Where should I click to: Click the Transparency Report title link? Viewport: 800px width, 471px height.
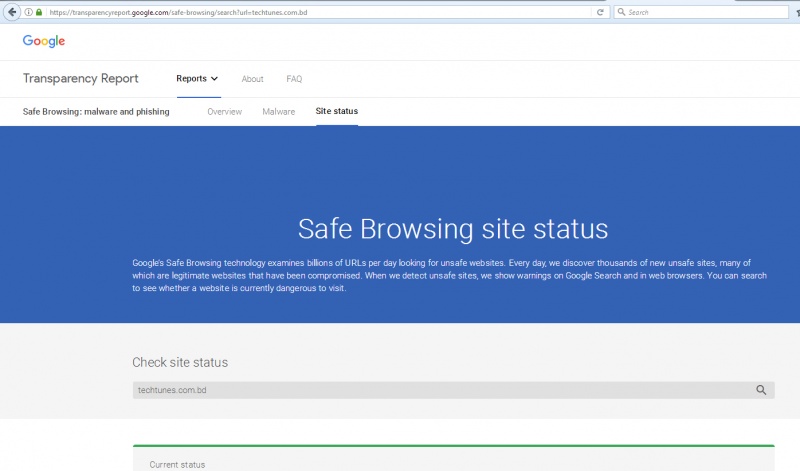pyautogui.click(x=81, y=79)
